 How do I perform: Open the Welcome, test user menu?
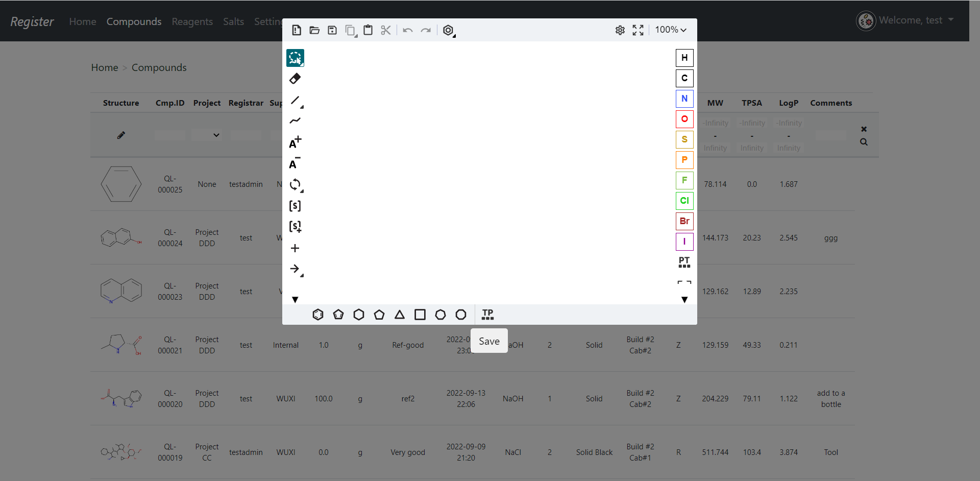coord(905,20)
